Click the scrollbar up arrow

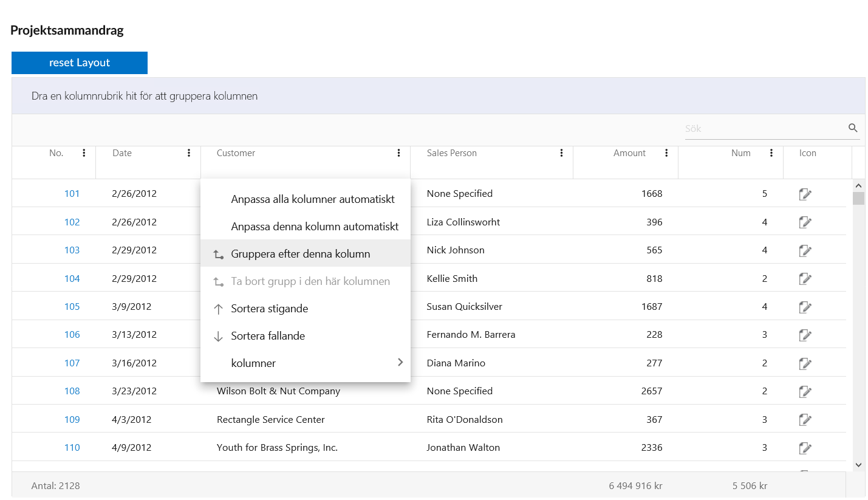858,186
